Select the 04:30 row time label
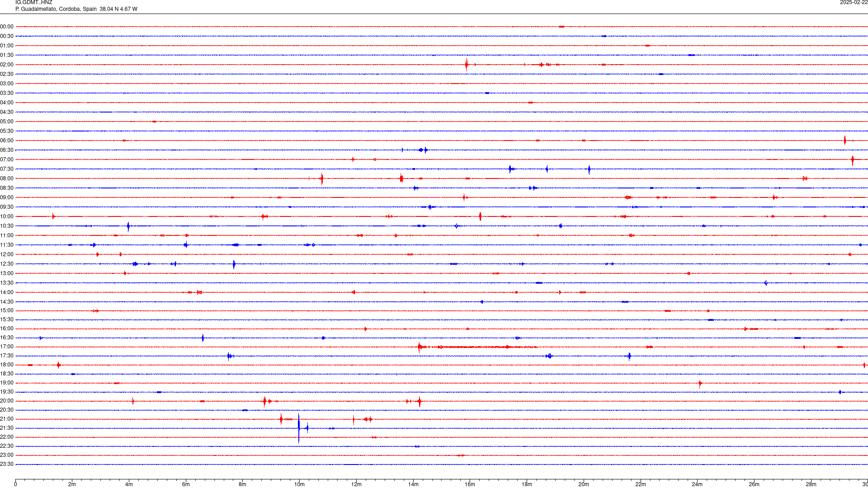Viewport: 868px width, 488px height. pos(7,112)
